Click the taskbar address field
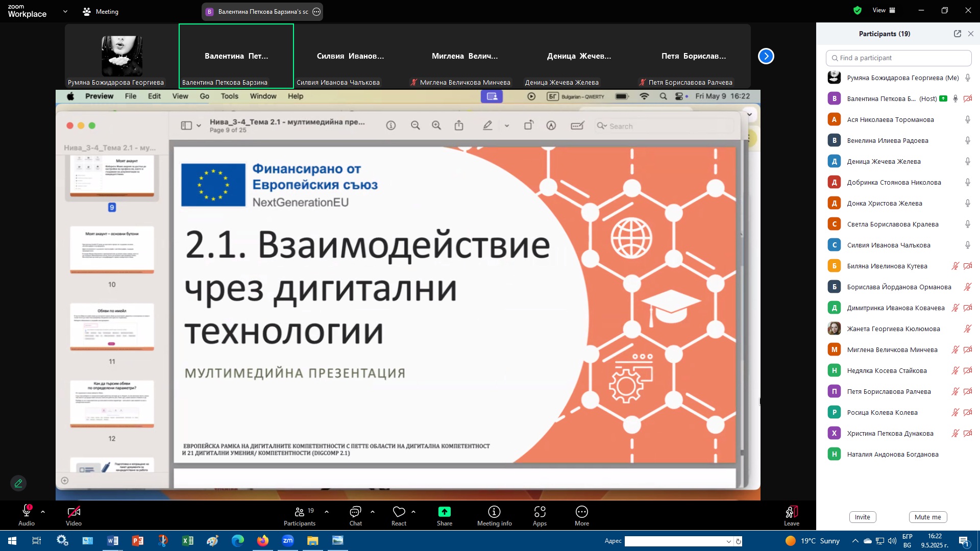This screenshot has height=551, width=980. [674, 541]
